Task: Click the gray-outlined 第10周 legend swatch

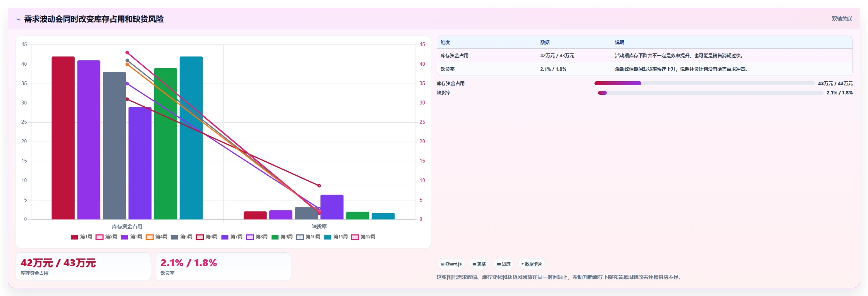Action: point(300,237)
